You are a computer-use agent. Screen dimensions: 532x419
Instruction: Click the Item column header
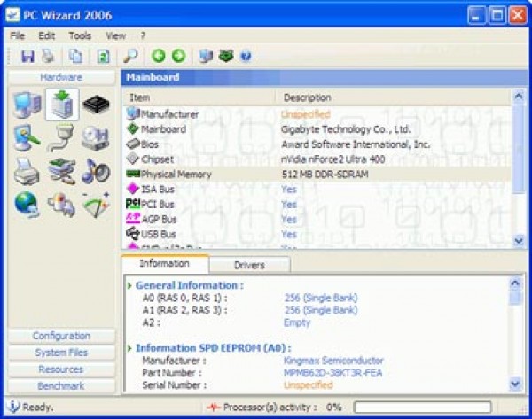tap(198, 97)
